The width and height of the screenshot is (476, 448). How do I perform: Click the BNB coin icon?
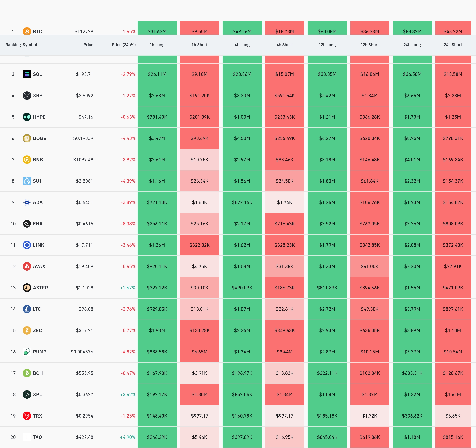coord(27,159)
